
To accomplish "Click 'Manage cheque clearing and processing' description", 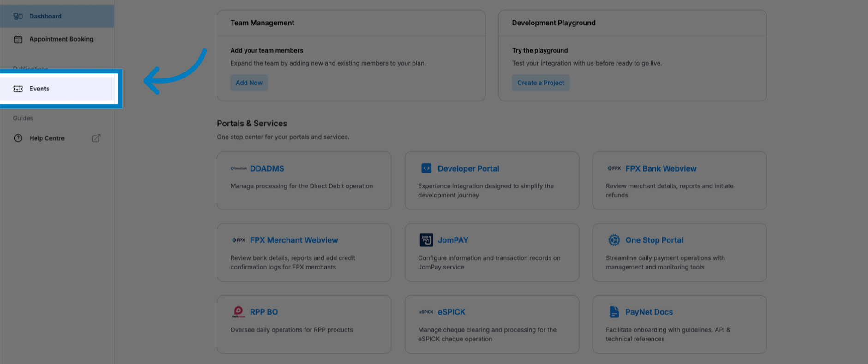I will [x=487, y=334].
